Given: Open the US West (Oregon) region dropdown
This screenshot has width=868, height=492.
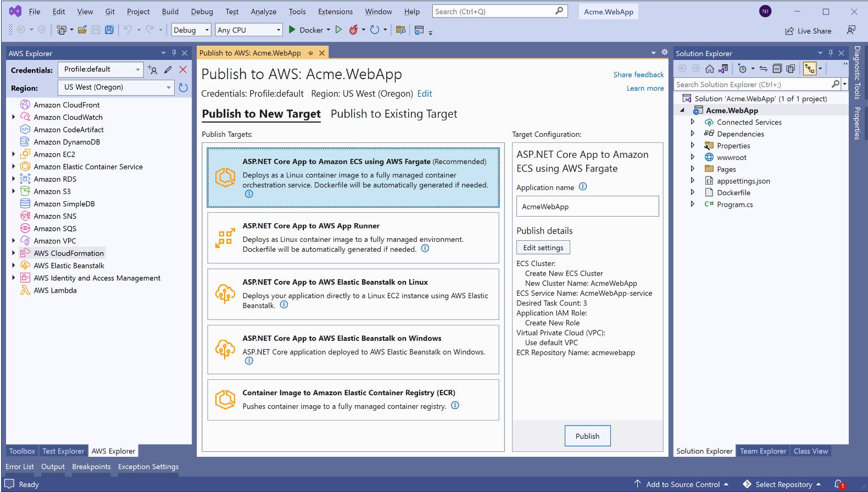Looking at the screenshot, I should point(116,87).
